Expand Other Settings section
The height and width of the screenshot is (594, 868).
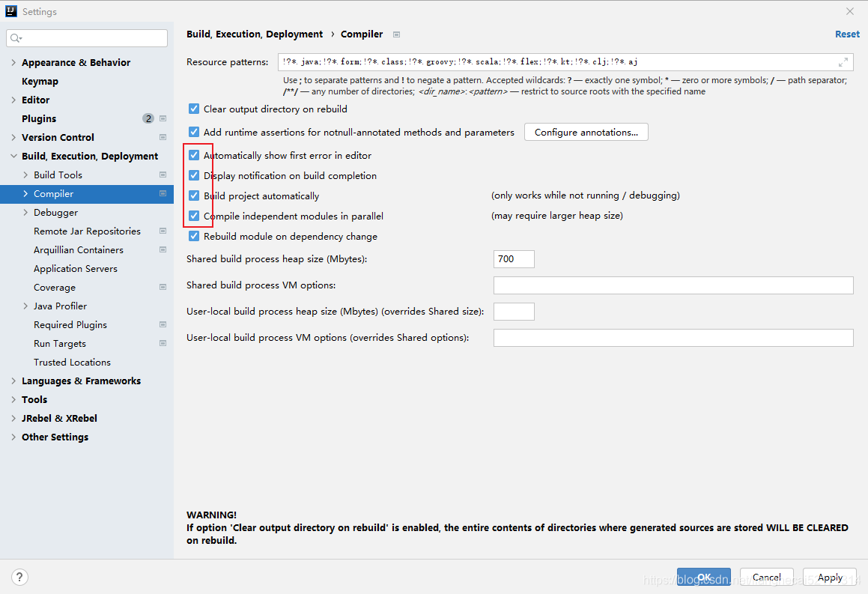pyautogui.click(x=13, y=437)
